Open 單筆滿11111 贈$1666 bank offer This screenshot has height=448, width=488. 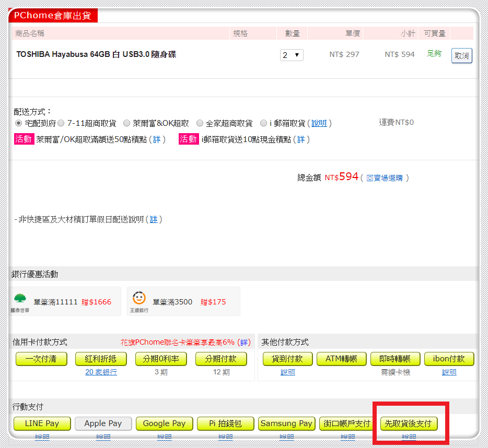point(65,301)
